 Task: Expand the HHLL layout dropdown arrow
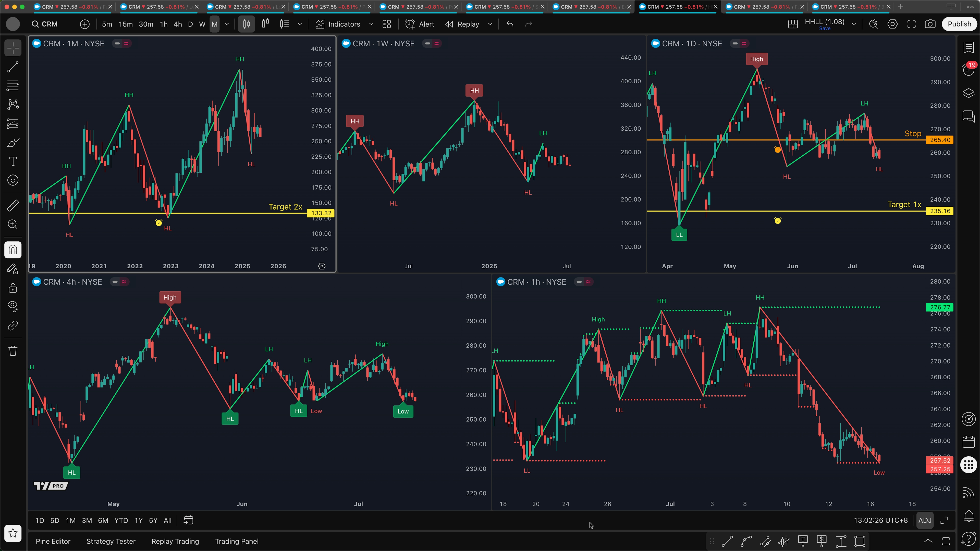[854, 24]
